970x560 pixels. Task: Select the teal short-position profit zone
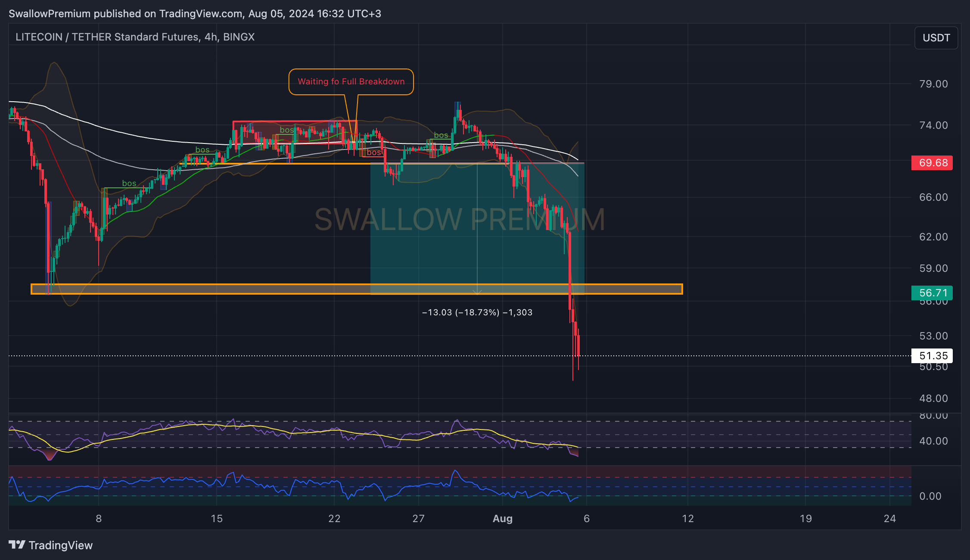coord(477,229)
